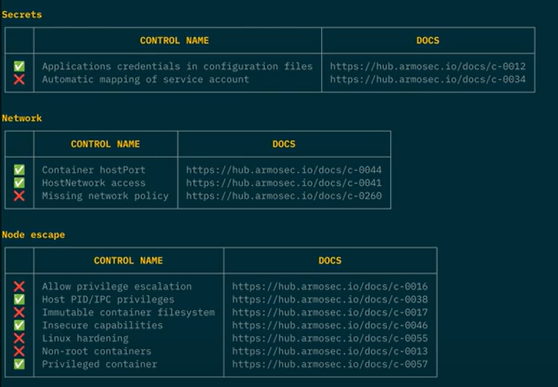Viewport: 558px width, 387px height.
Task: Select 'HostNetwork access' control name
Action: click(x=94, y=183)
